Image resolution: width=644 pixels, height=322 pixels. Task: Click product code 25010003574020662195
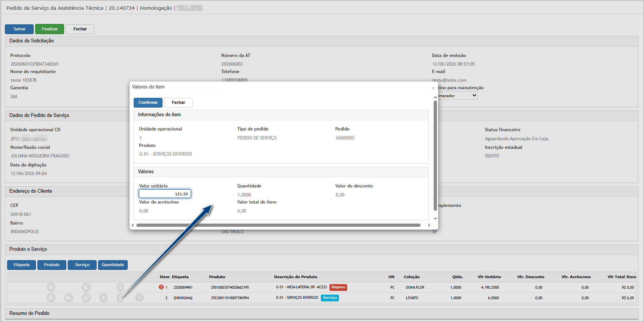tap(230, 288)
